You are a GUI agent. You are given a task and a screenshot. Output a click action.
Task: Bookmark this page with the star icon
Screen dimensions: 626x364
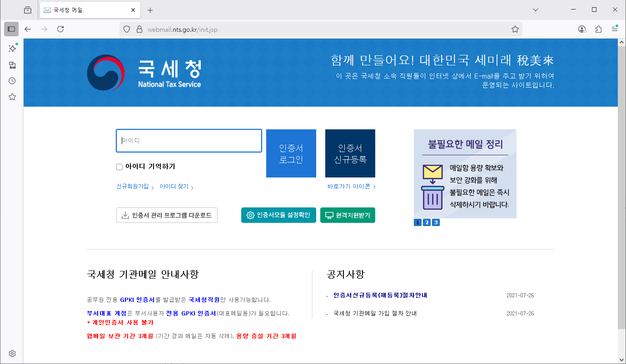point(515,29)
